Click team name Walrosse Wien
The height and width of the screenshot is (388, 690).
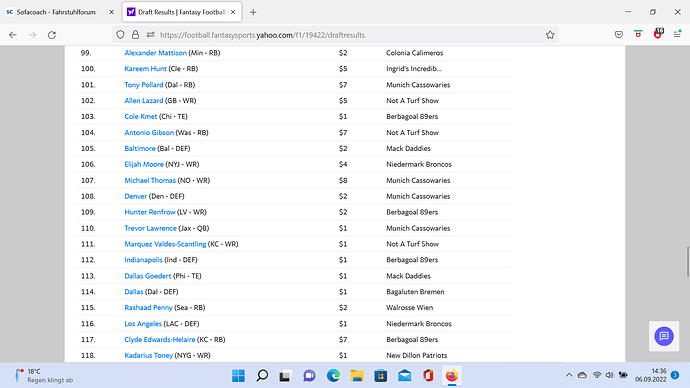coord(410,307)
